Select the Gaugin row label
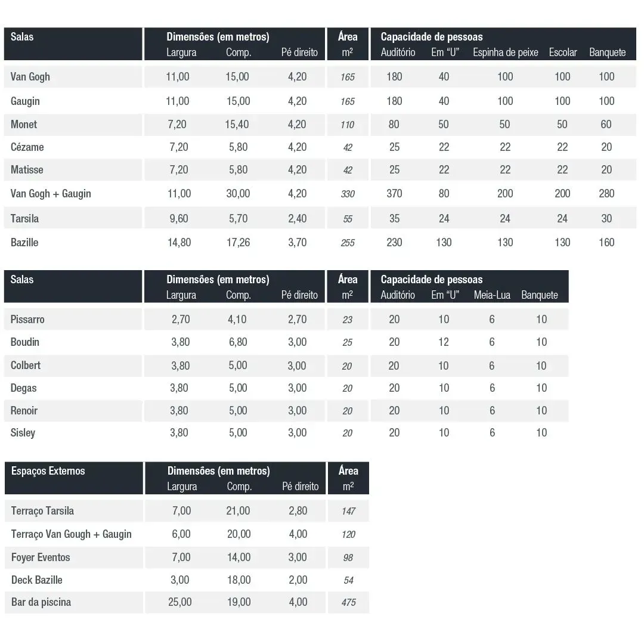Screen dimensions: 644x644 coord(25,101)
